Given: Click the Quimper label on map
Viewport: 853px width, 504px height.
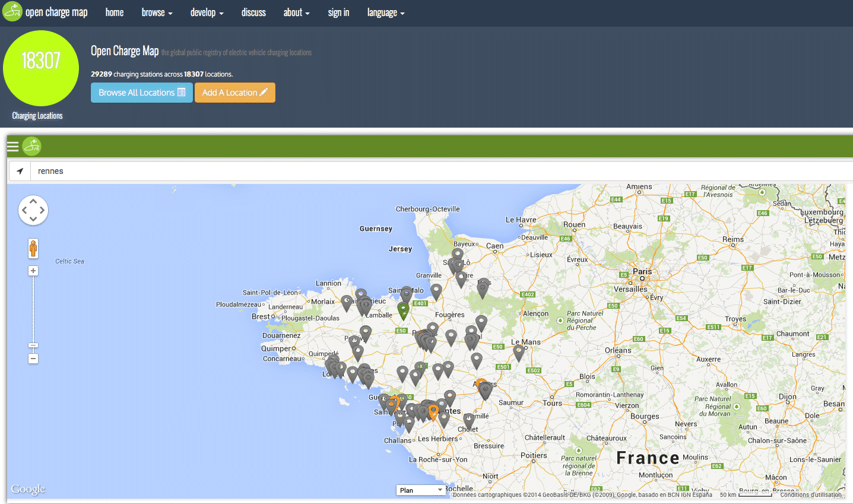Looking at the screenshot, I should [x=277, y=348].
